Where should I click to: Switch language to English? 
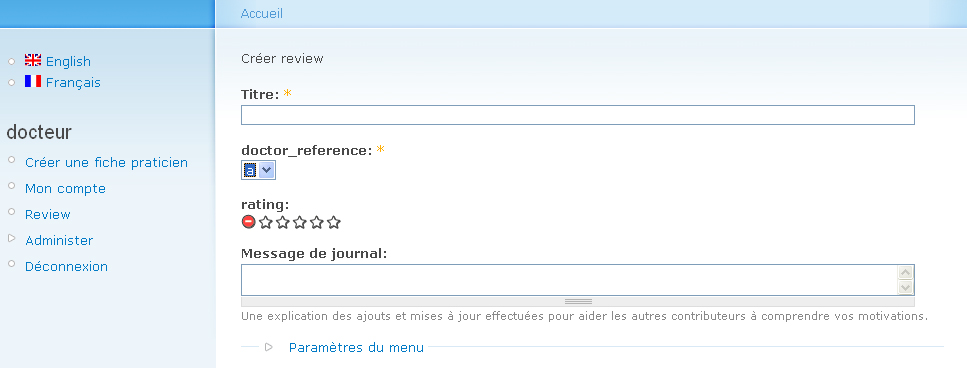68,62
